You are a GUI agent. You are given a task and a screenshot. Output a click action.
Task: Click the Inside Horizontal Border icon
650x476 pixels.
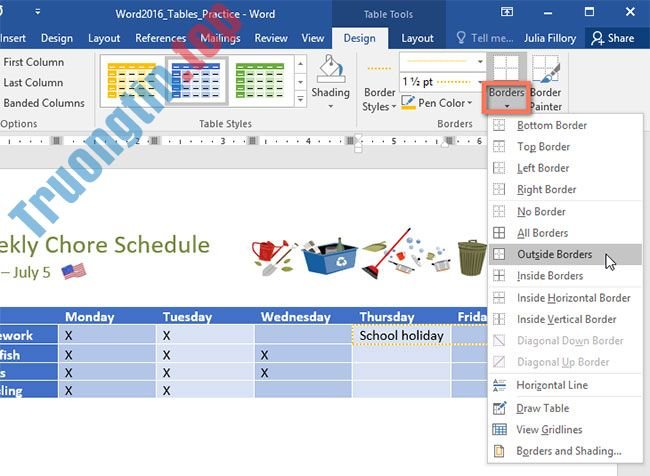click(x=499, y=298)
